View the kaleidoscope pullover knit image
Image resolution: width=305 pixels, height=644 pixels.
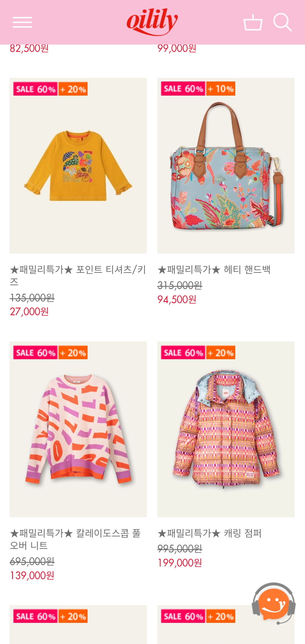click(78, 429)
